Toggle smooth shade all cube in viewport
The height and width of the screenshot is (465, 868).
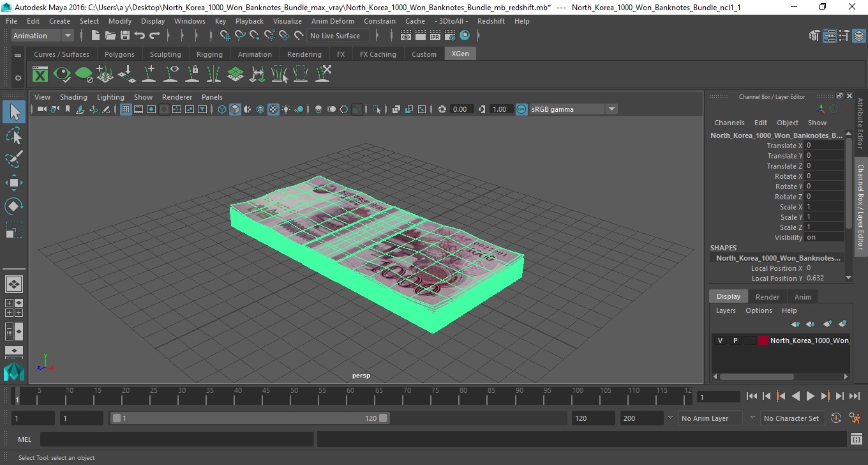[236, 109]
